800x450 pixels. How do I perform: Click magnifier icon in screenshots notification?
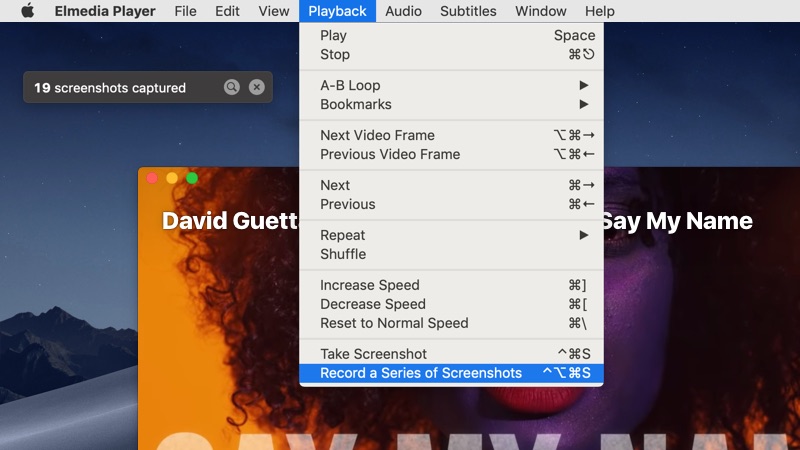(232, 87)
